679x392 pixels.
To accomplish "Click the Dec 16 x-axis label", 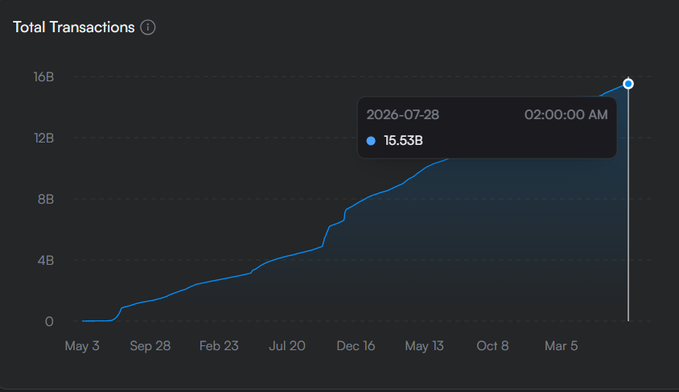I will click(356, 346).
